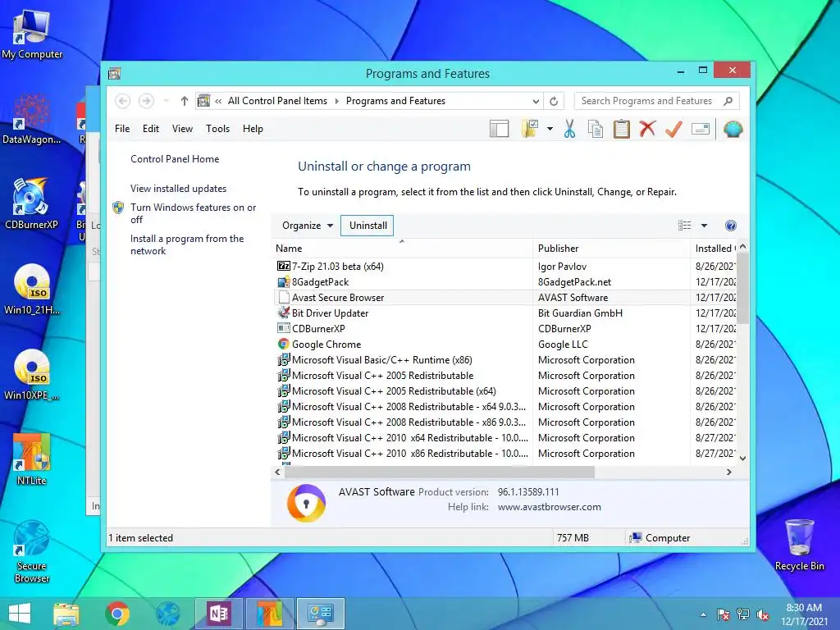Click the Copy toolbar icon

point(596,129)
